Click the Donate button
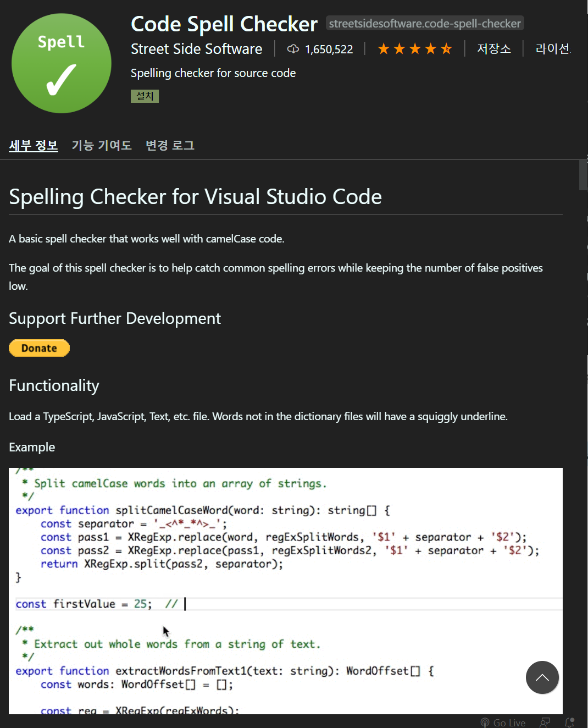Screen dimensions: 588x728 point(39,348)
